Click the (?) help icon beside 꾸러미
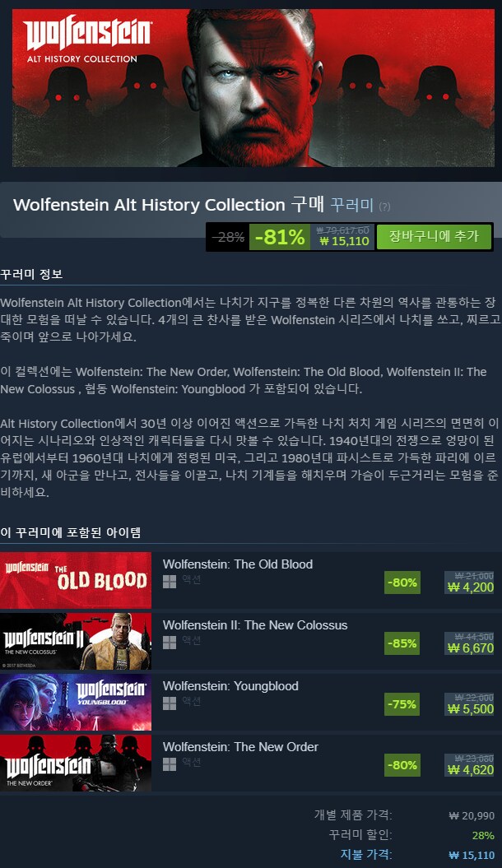Screen dimensions: 502x868 click(x=384, y=207)
